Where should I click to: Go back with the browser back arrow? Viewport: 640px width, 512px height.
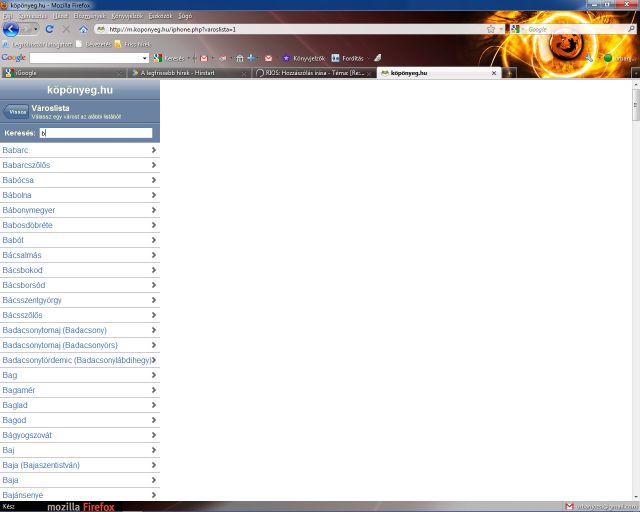click(x=11, y=29)
